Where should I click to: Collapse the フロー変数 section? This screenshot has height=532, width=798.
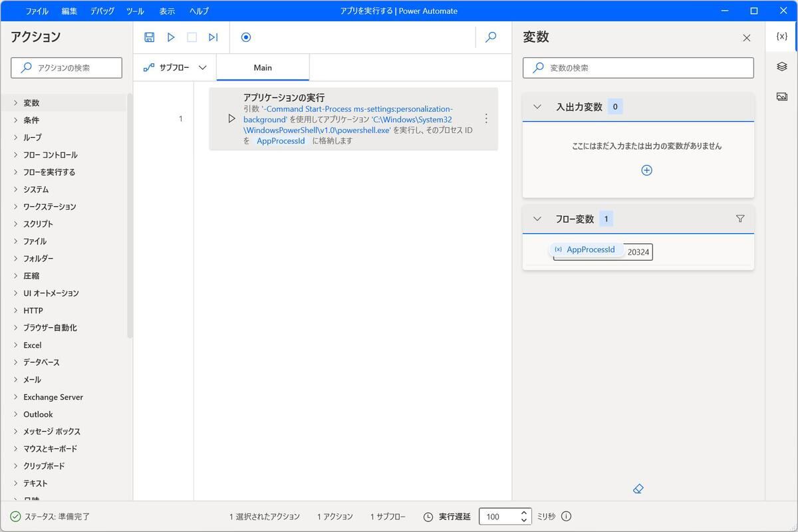[537, 219]
